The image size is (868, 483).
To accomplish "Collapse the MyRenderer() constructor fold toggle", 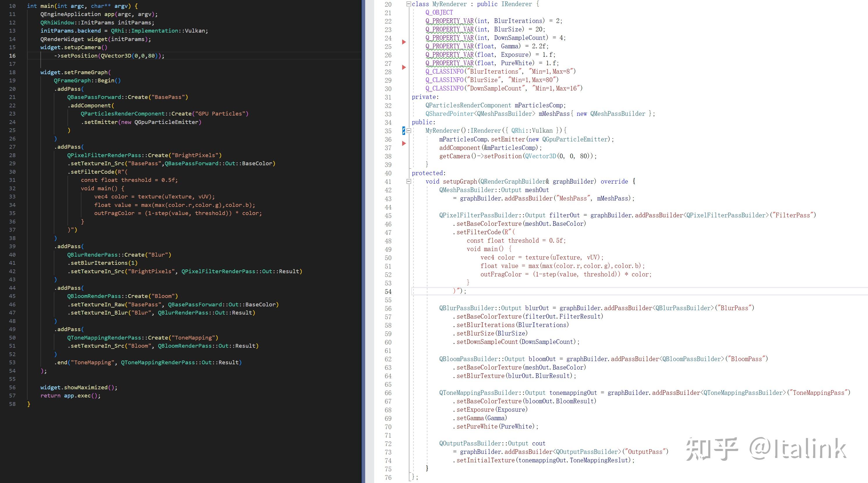I will pyautogui.click(x=409, y=131).
